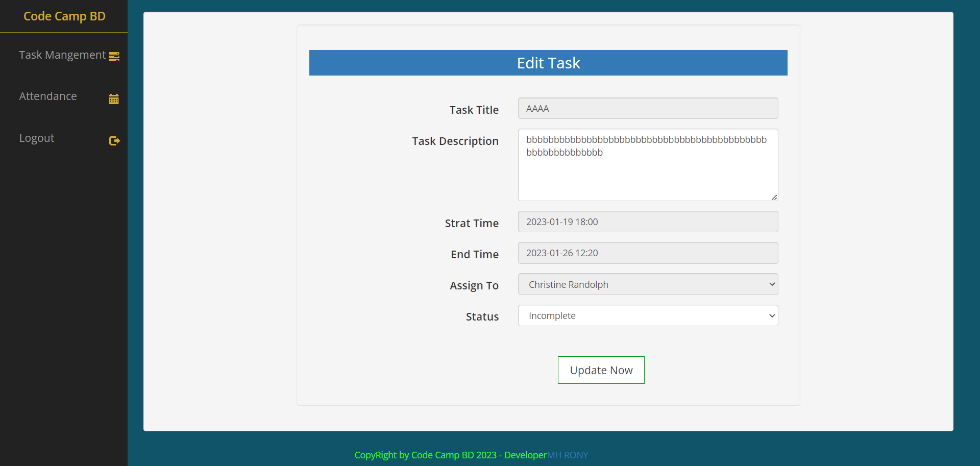Select Task Management in the sidebar
The width and height of the screenshot is (980, 466).
point(62,55)
